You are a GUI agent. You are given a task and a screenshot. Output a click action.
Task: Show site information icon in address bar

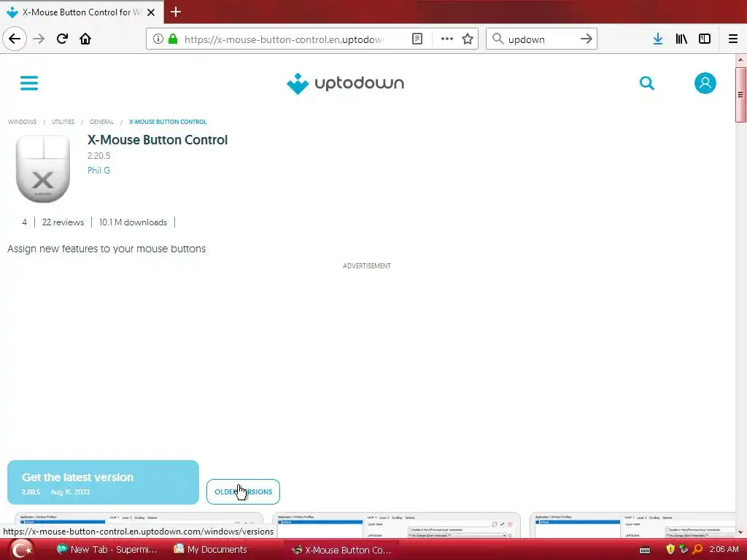click(x=158, y=39)
